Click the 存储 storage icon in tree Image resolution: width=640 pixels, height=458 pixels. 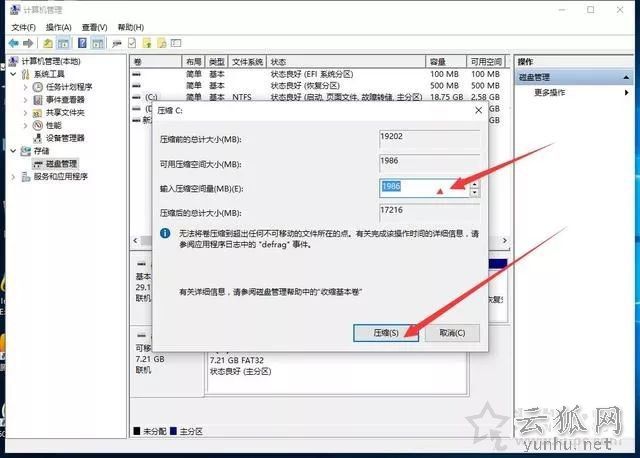pos(26,151)
